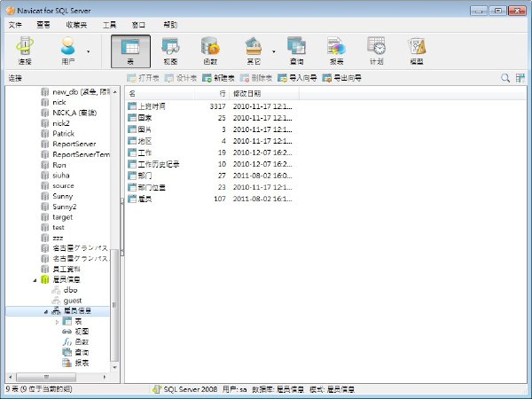Click the 其它 (Others) toolbar icon
532x399 pixels.
click(254, 51)
